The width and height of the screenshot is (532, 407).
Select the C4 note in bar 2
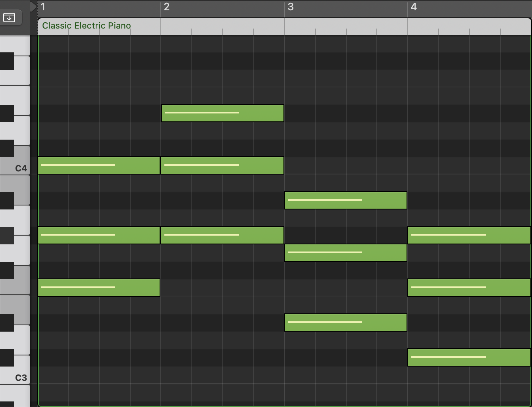pyautogui.click(x=222, y=165)
